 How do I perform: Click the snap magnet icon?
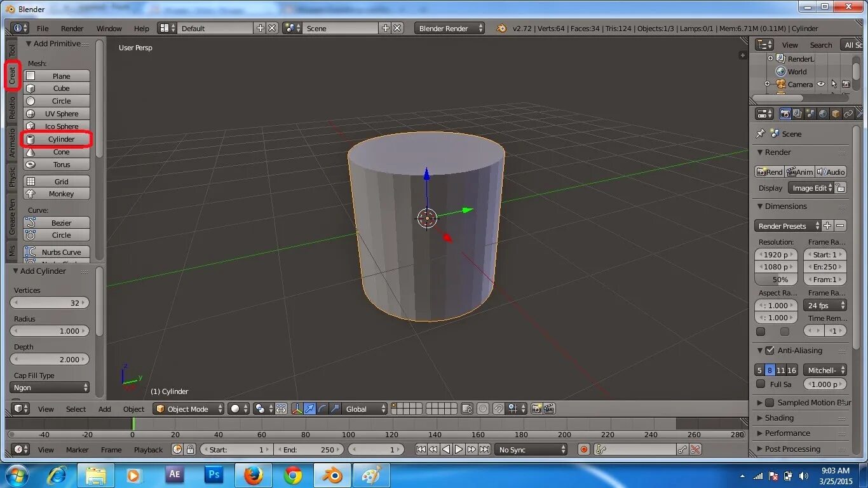(x=499, y=409)
